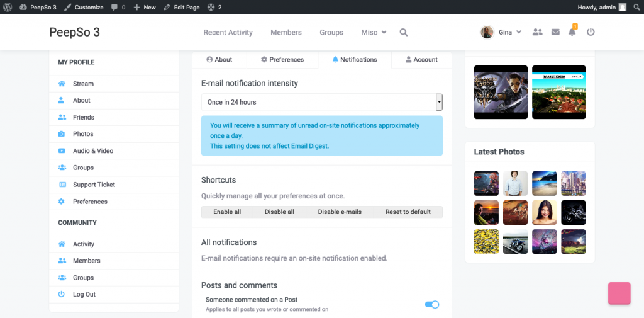Expand the Gina user menu

click(501, 32)
